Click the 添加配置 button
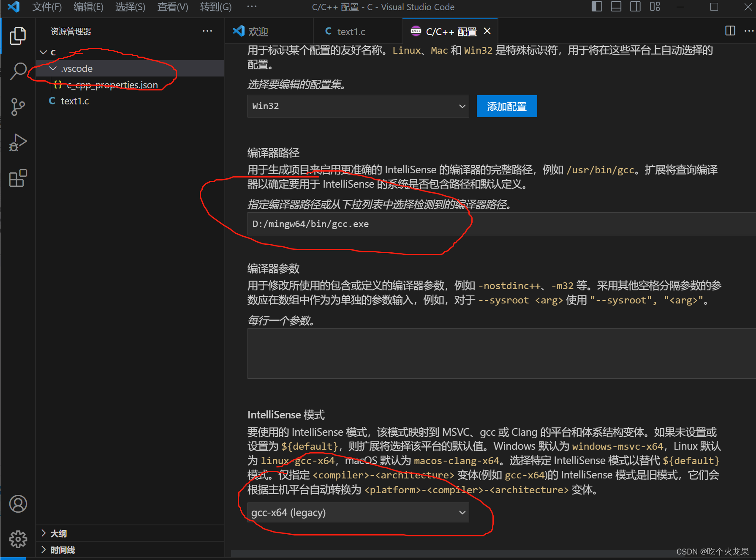This screenshot has width=756, height=560. point(506,106)
